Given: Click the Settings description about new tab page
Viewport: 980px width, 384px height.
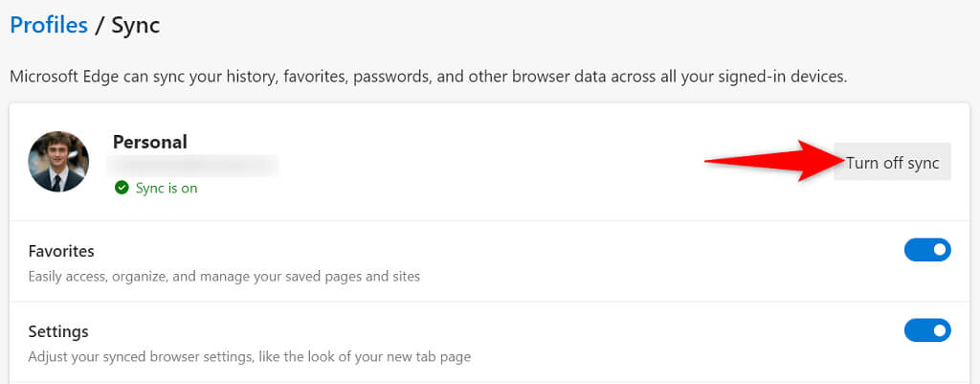Looking at the screenshot, I should tap(249, 357).
